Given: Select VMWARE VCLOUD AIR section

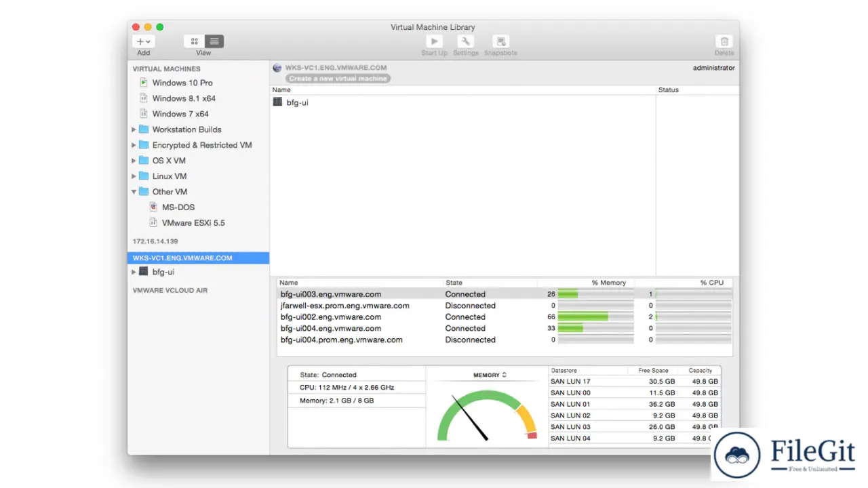Looking at the screenshot, I should [x=170, y=290].
